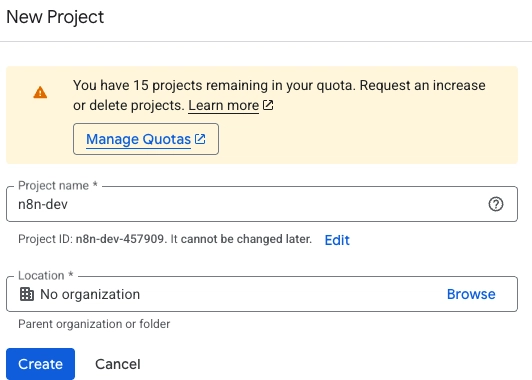Click the Location field label

coord(45,276)
